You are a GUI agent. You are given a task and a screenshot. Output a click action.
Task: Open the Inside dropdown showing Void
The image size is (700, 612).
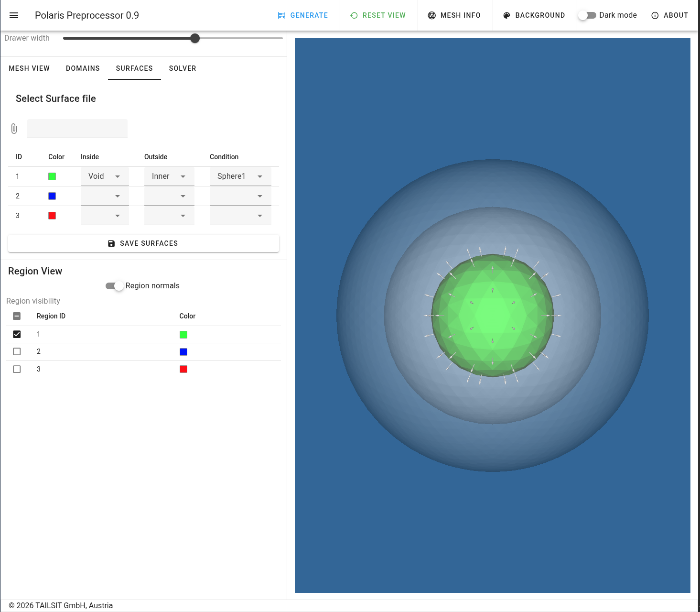(105, 176)
